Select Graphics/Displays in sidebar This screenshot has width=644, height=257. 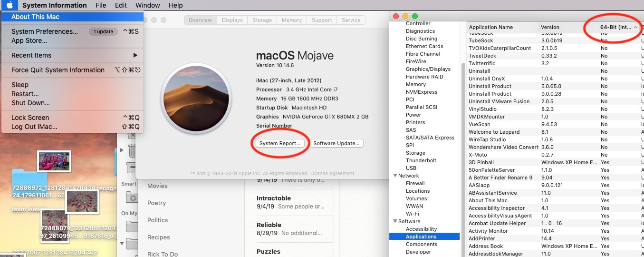coord(428,69)
